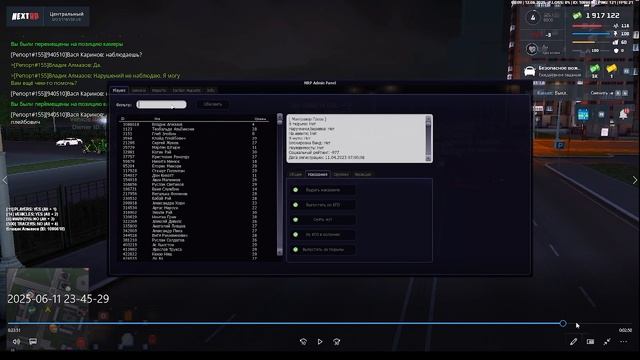Open the third top tab of Admin Panel
The width and height of the screenshot is (640, 360).
(x=159, y=90)
